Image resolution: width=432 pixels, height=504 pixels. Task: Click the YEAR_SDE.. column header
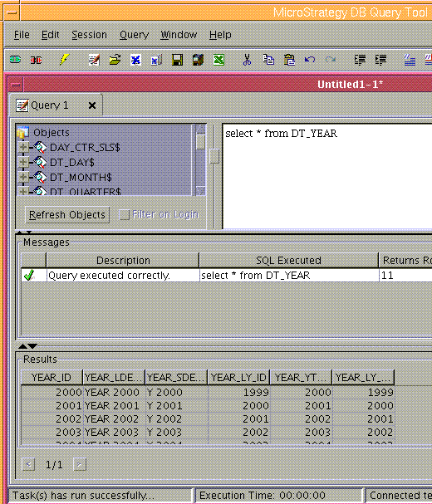coord(177,377)
